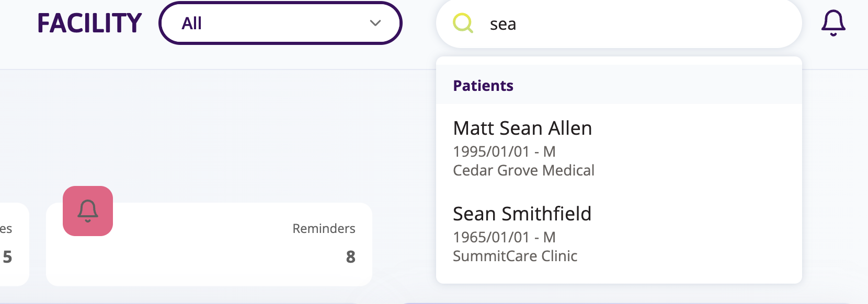868x304 pixels.
Task: Click SummitCare Clinic under Sean Smithfield
Action: pyautogui.click(x=515, y=256)
